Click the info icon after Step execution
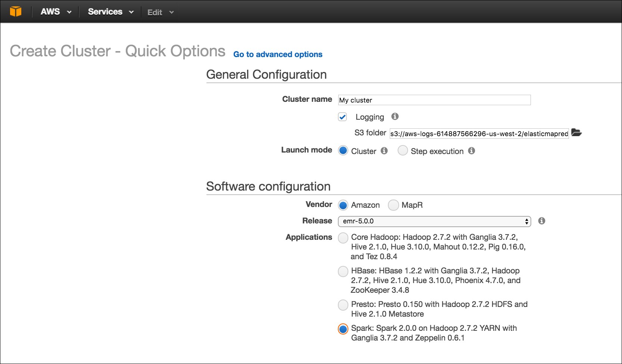Viewport: 622px width, 364px height. click(472, 151)
